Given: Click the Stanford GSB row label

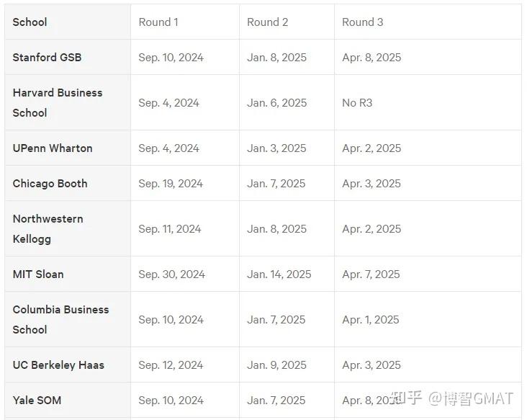Looking at the screenshot, I should [x=47, y=58].
